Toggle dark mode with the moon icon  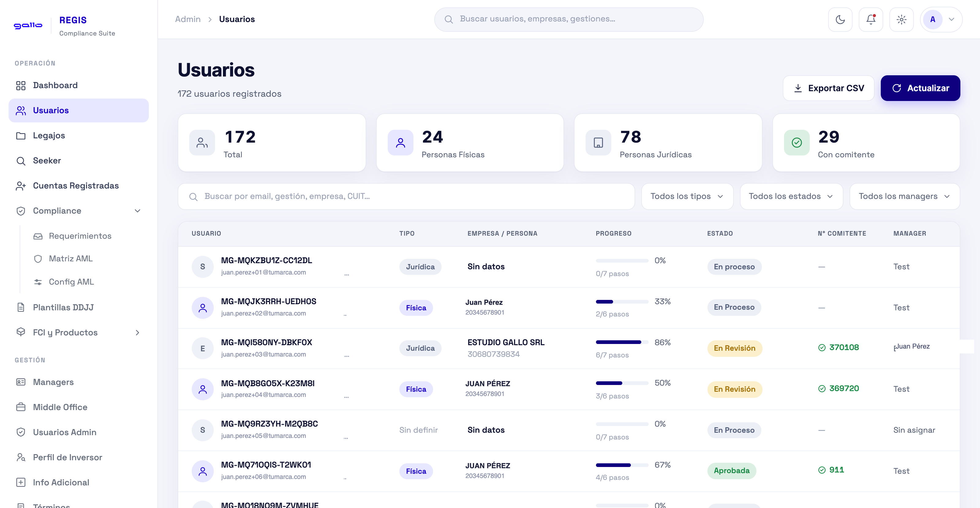point(840,19)
